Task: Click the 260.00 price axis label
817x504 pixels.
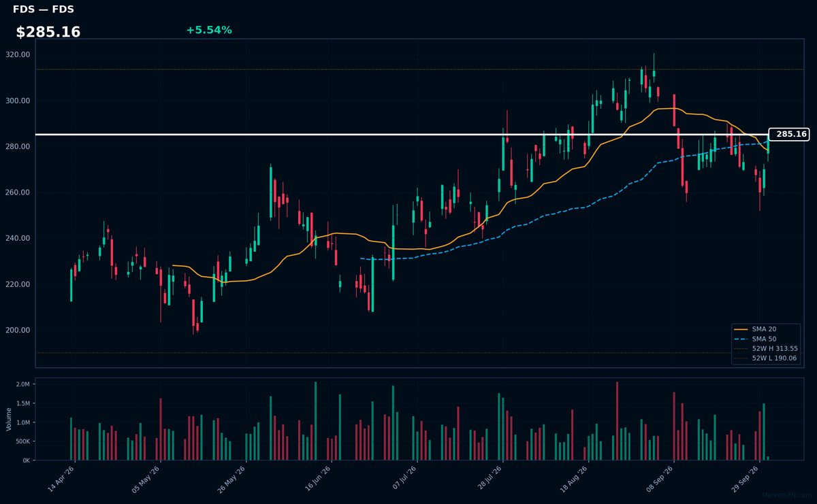Action: (x=16, y=192)
